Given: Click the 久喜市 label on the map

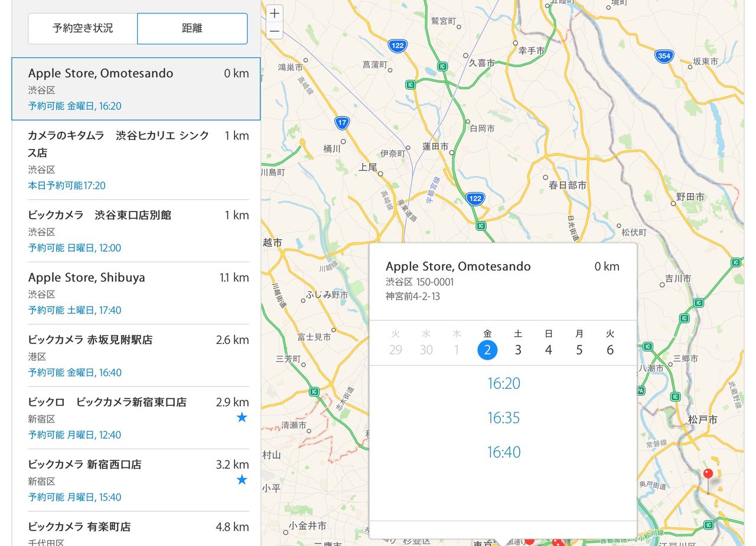Looking at the screenshot, I should pos(482,62).
